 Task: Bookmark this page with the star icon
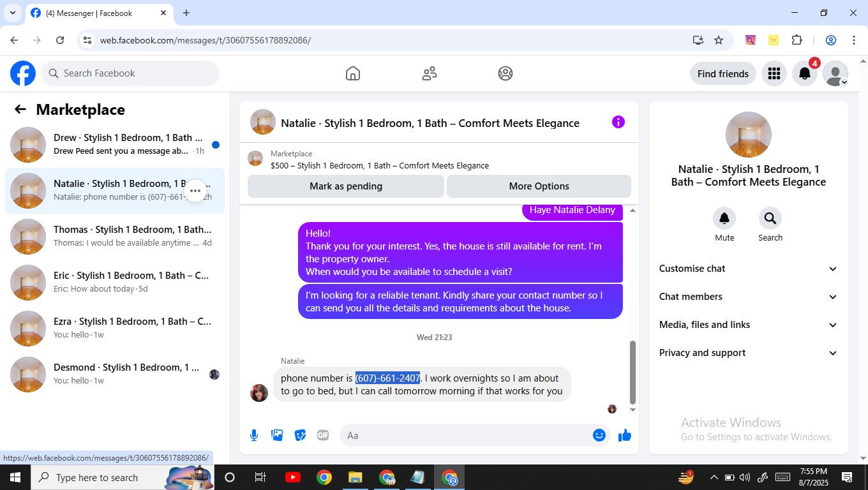[719, 40]
